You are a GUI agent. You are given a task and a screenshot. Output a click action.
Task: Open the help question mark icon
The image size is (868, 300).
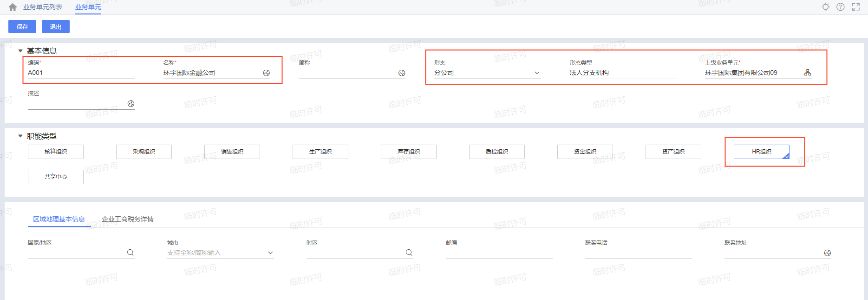(841, 7)
